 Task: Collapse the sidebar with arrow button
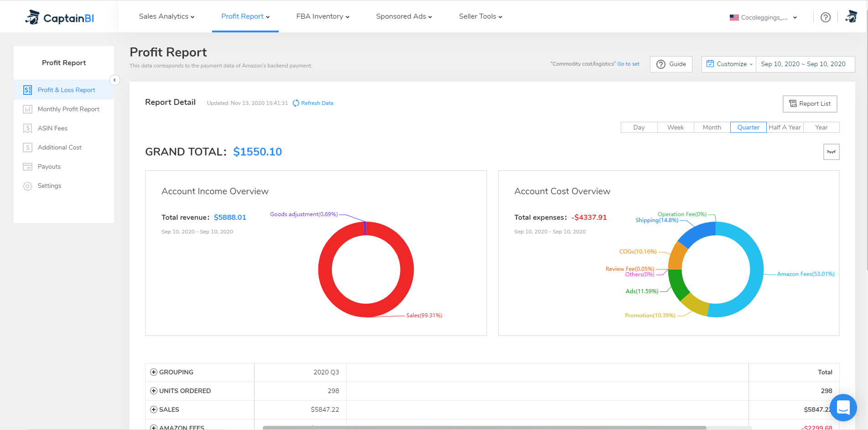coord(114,80)
